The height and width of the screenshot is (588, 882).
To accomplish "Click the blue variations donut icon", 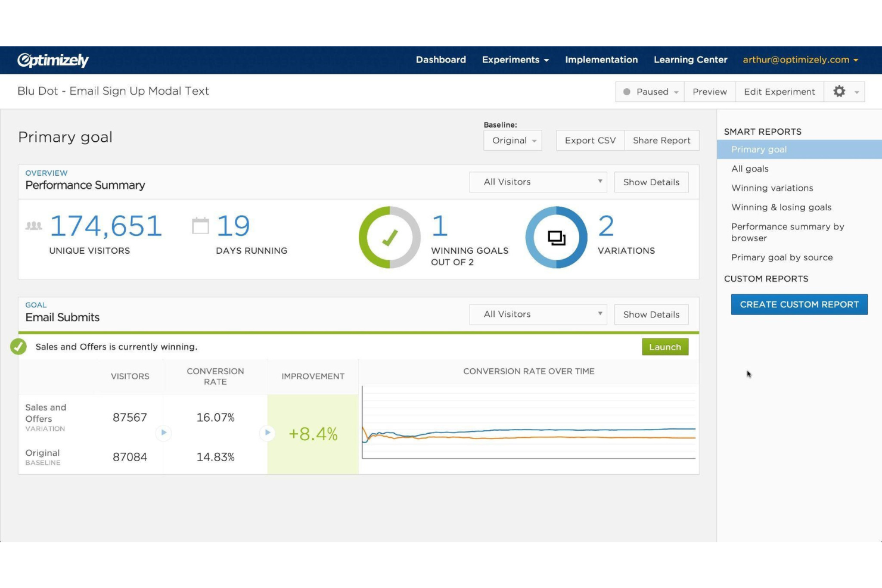I will pyautogui.click(x=556, y=237).
